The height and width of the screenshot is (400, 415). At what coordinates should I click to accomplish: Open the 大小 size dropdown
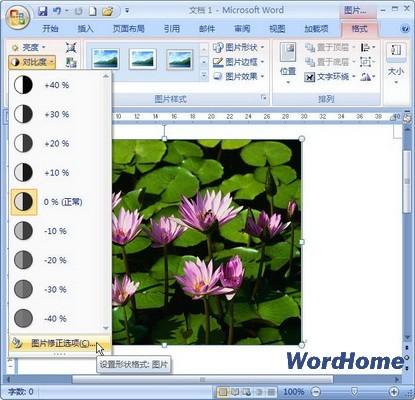pos(396,63)
